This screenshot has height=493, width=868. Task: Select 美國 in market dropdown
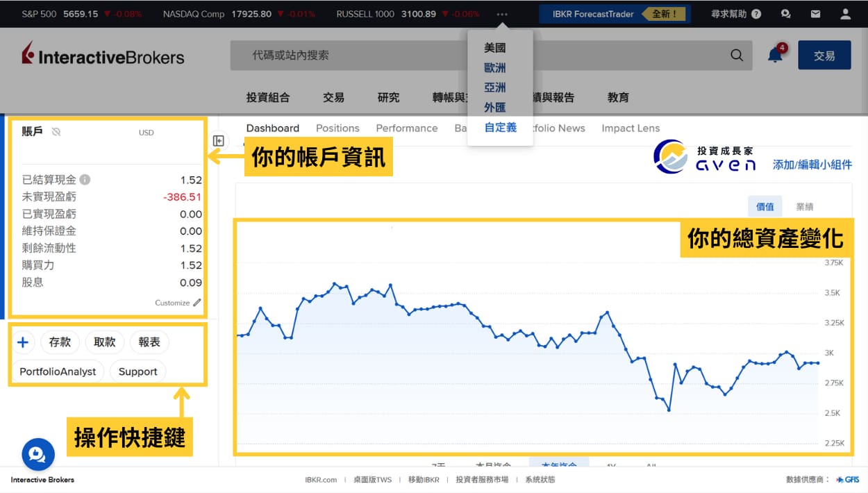pyautogui.click(x=495, y=48)
